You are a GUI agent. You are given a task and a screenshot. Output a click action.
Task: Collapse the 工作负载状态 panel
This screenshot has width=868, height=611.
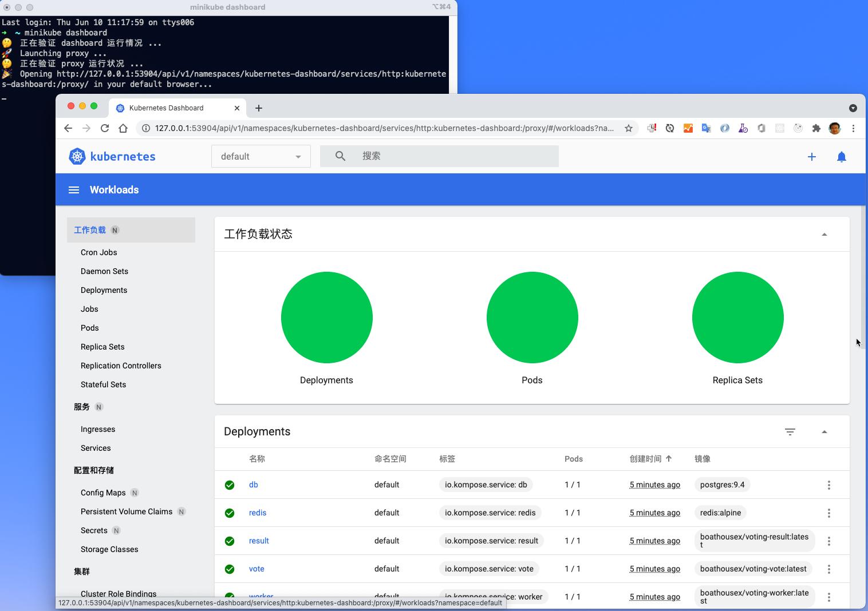[824, 234]
